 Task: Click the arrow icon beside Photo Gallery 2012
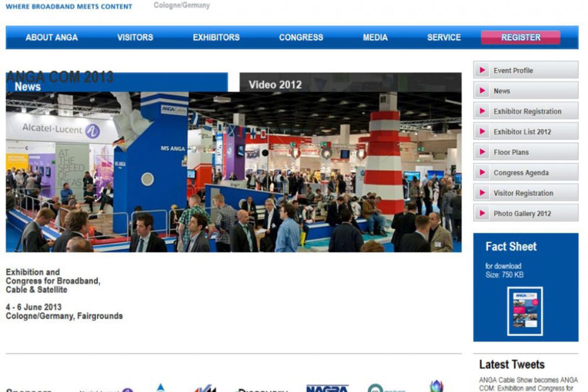483,214
